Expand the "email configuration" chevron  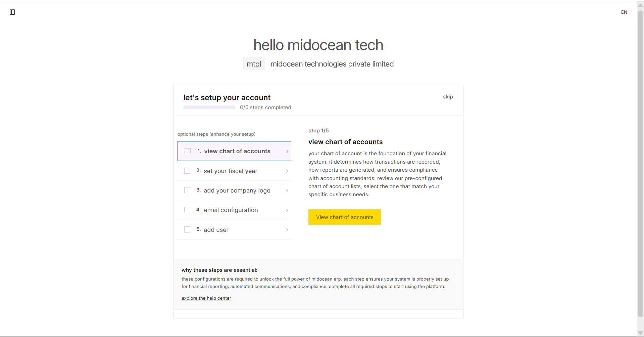coord(287,210)
